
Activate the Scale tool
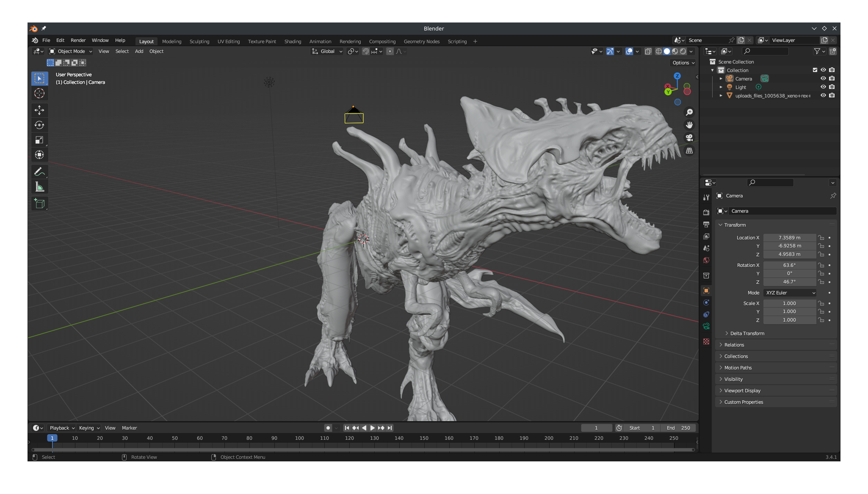[39, 140]
